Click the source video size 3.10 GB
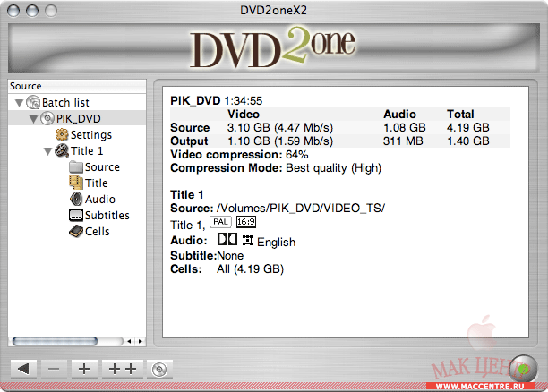The image size is (548, 392). pos(249,127)
